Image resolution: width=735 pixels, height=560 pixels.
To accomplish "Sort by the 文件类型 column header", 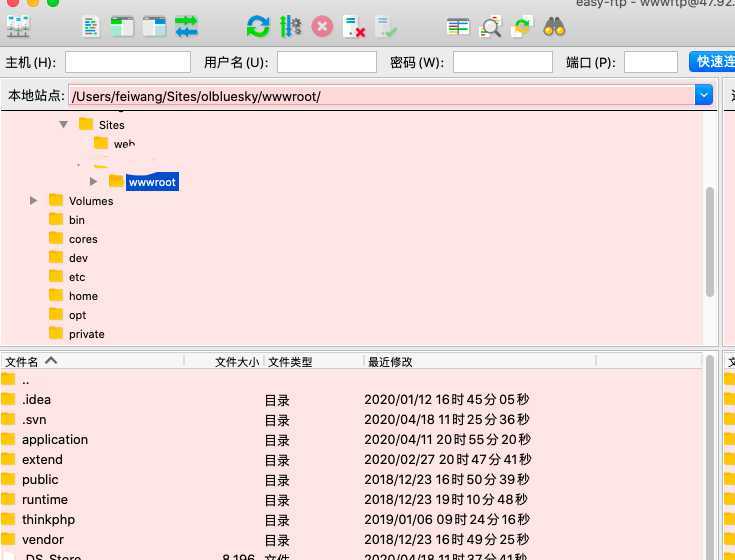I will click(x=314, y=361).
